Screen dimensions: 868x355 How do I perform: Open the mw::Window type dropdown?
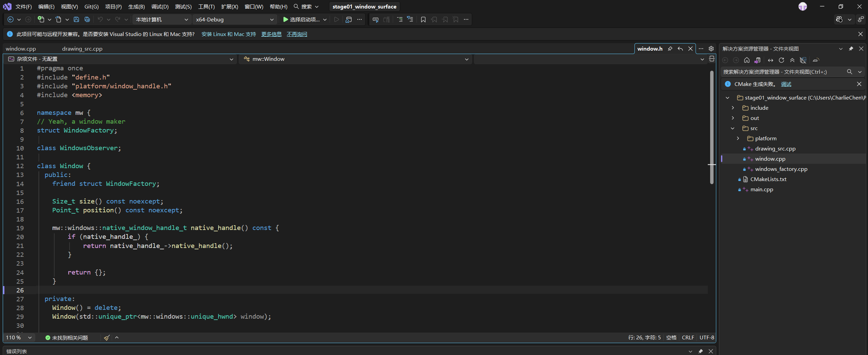point(355,59)
